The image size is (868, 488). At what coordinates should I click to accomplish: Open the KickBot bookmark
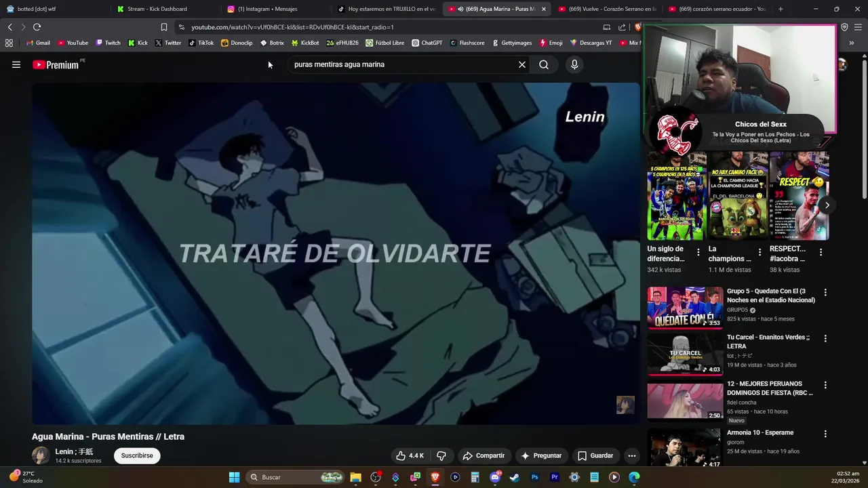pyautogui.click(x=305, y=43)
